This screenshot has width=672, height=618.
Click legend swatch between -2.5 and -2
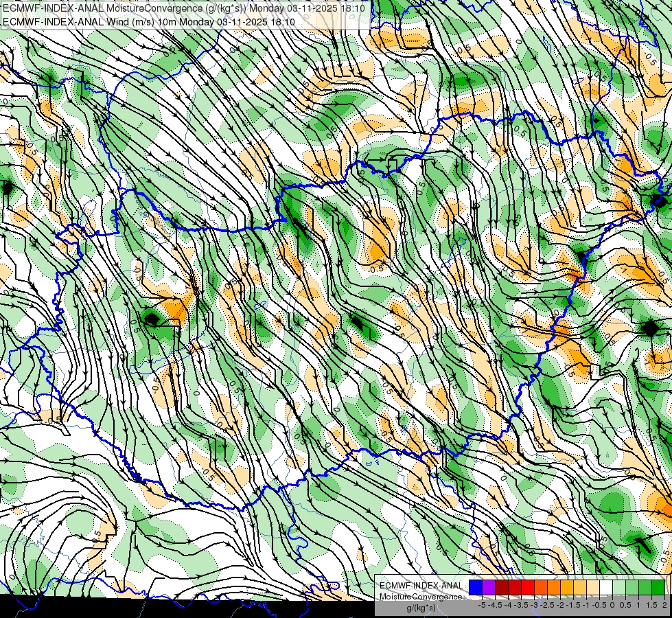(554, 587)
